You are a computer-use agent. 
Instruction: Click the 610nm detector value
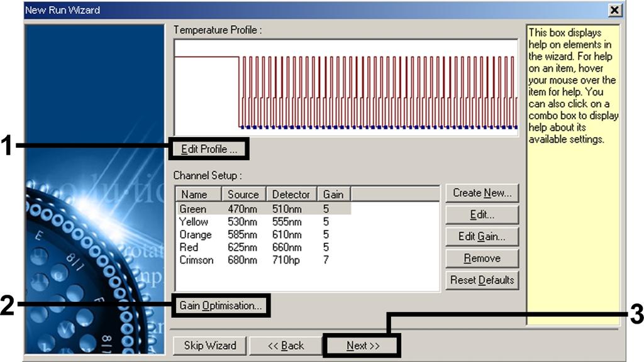287,234
